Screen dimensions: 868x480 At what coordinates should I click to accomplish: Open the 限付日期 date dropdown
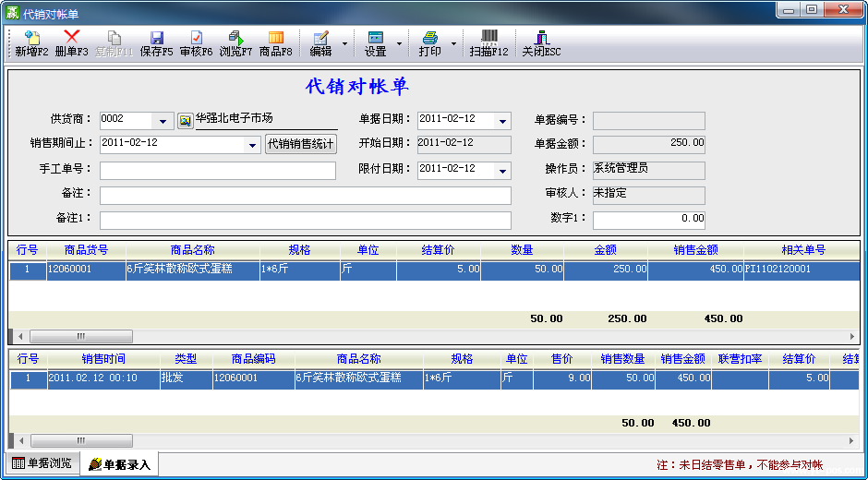502,171
